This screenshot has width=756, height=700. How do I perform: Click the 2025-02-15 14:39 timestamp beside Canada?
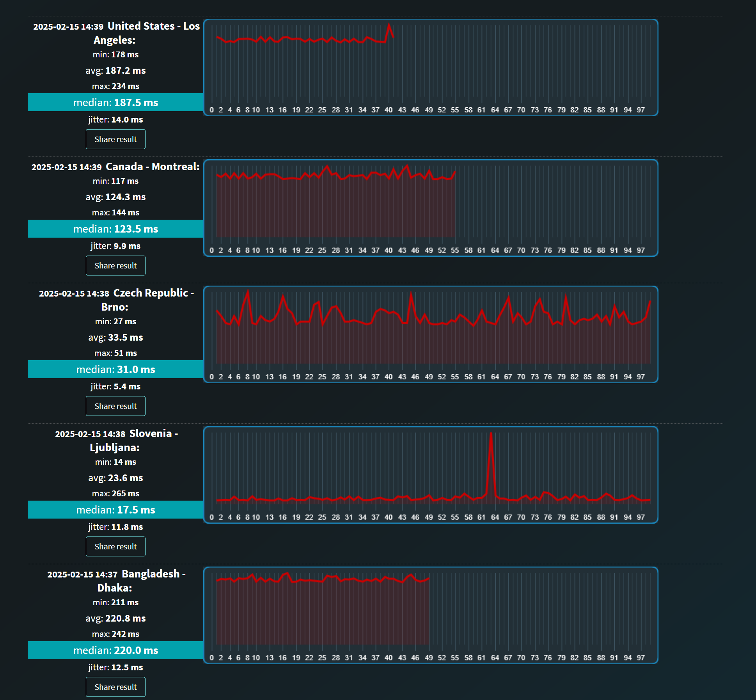pyautogui.click(x=66, y=167)
